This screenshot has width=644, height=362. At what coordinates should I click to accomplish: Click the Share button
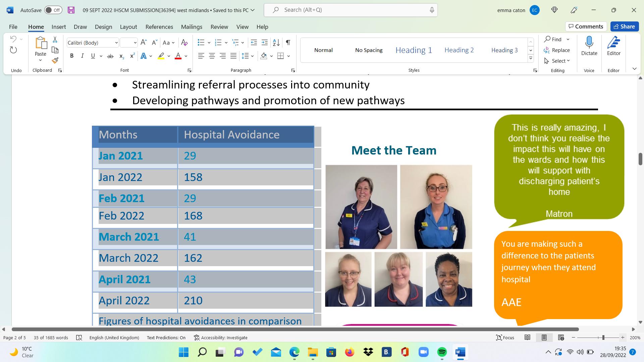pos(624,26)
